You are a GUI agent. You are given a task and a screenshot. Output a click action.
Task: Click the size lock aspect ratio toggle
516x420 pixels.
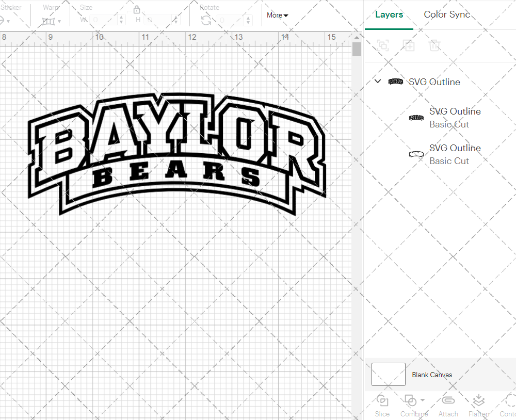[137, 9]
